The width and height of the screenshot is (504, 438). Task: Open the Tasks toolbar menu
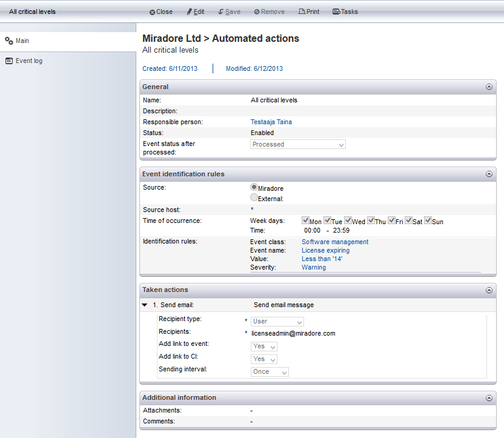click(345, 12)
